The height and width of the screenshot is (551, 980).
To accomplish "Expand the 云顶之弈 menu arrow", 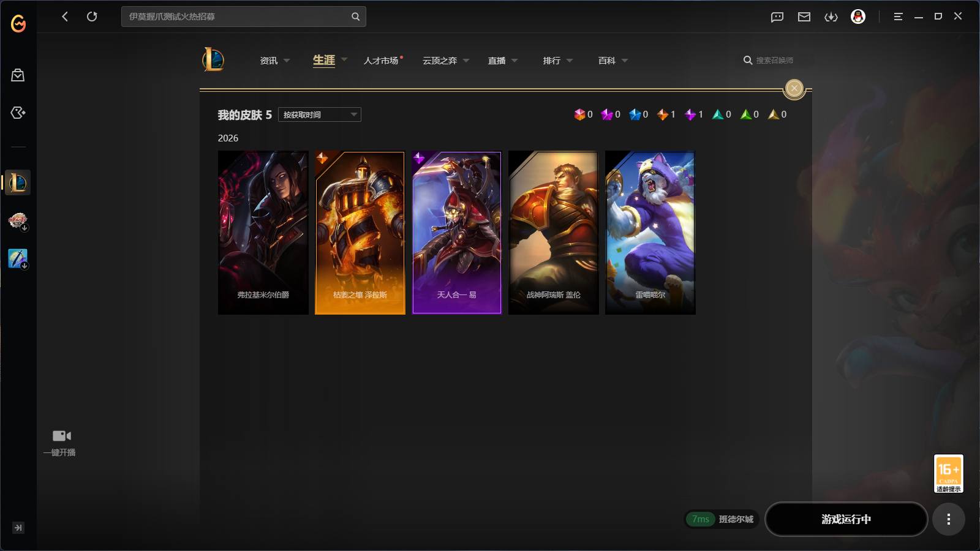I will [x=466, y=61].
